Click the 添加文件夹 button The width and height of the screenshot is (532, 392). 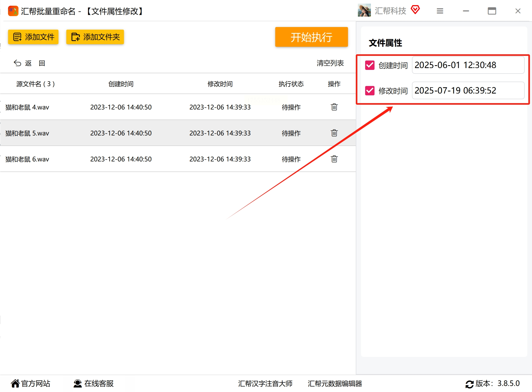pos(95,37)
